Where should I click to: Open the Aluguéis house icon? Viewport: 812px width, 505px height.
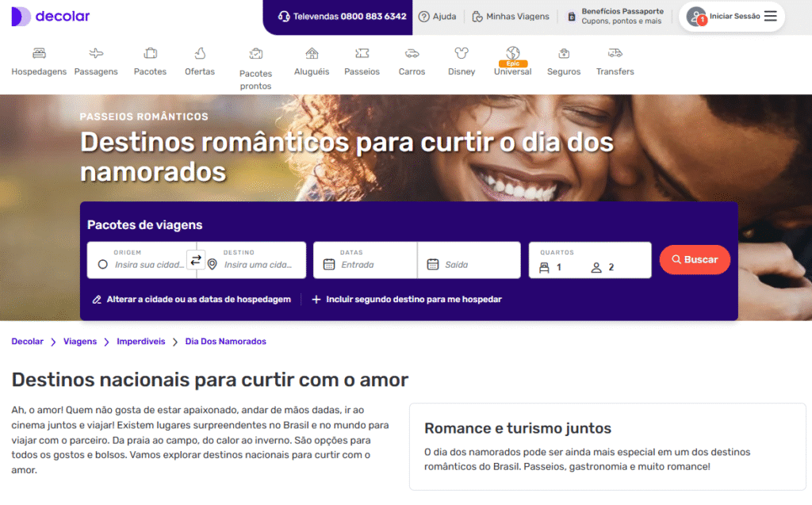[x=312, y=53]
